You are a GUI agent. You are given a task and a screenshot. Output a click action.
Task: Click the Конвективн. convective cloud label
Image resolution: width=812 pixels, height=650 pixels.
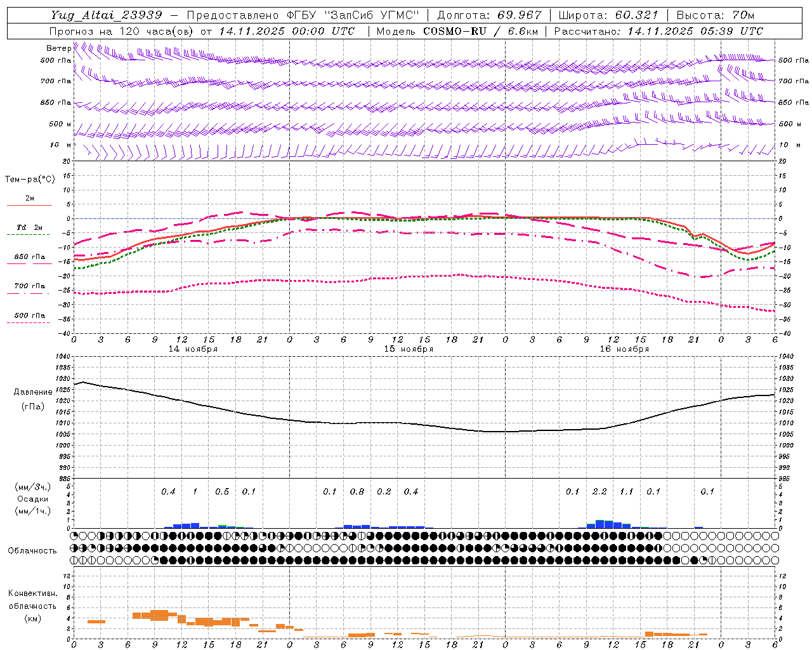[x=32, y=594]
